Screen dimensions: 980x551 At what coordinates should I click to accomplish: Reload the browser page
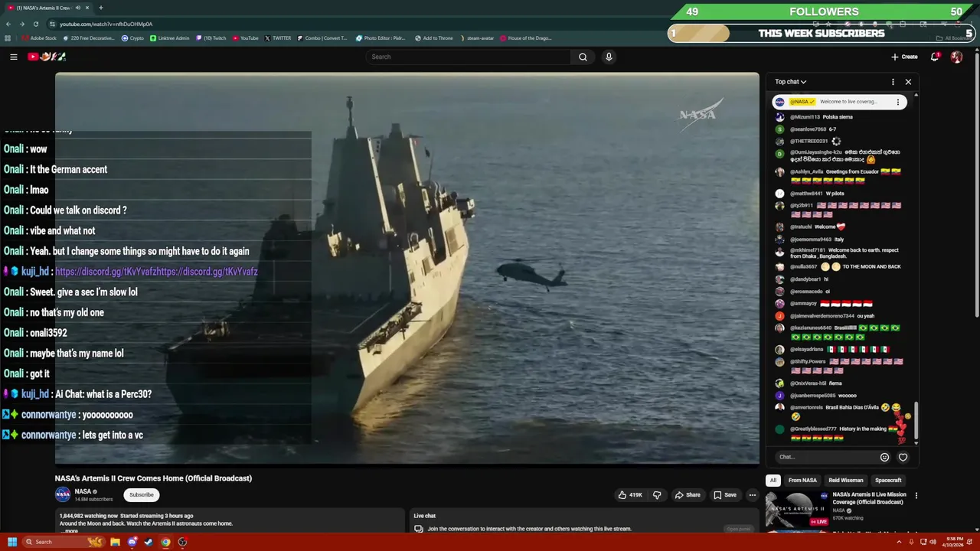(36, 24)
